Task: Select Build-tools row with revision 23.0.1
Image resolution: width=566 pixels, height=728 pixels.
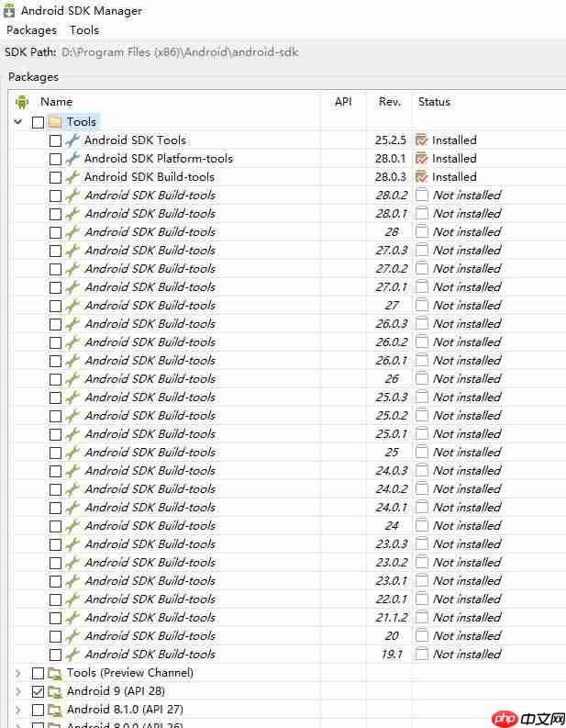Action: click(x=290, y=581)
